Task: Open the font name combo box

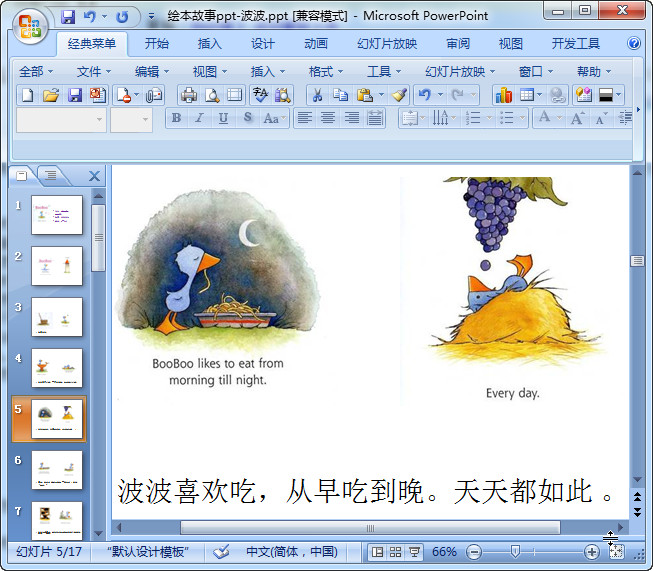Action: (61, 120)
